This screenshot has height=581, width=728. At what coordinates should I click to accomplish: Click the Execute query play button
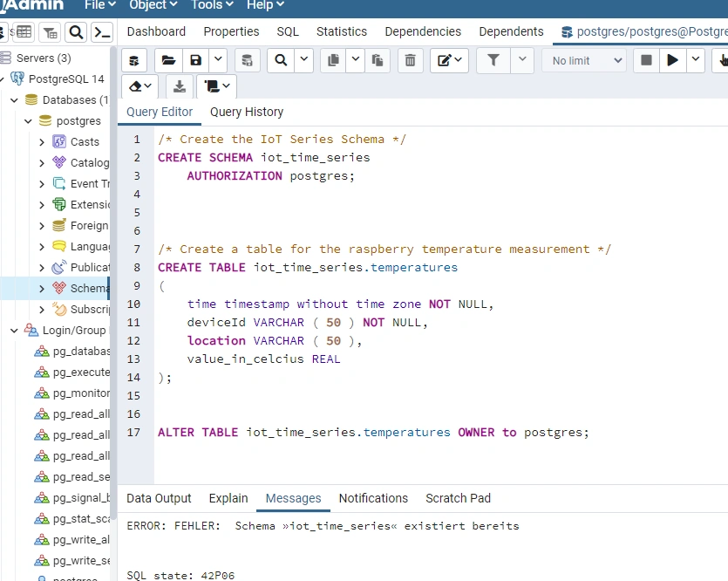tap(672, 60)
